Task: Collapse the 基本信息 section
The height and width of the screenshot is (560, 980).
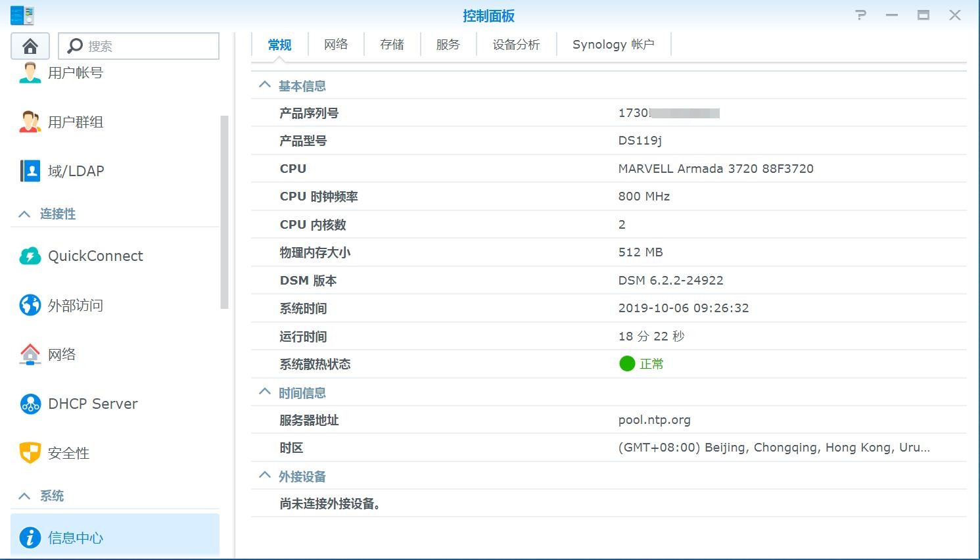Action: click(x=265, y=85)
